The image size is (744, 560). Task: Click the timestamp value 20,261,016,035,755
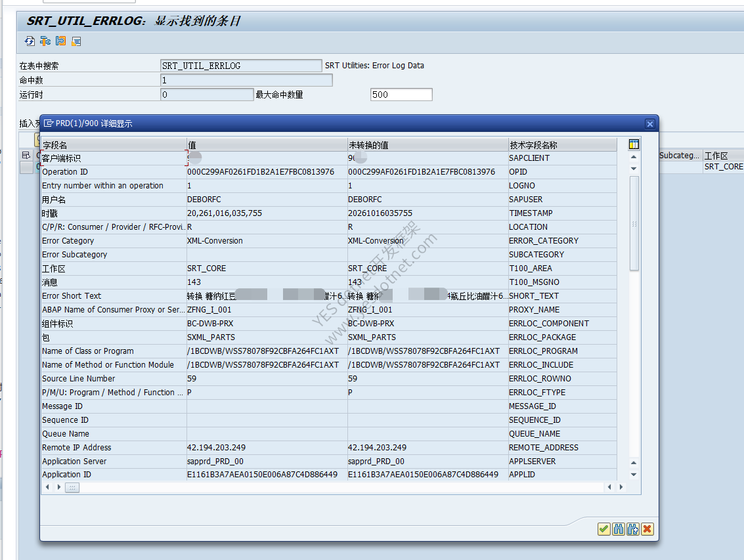coord(225,213)
